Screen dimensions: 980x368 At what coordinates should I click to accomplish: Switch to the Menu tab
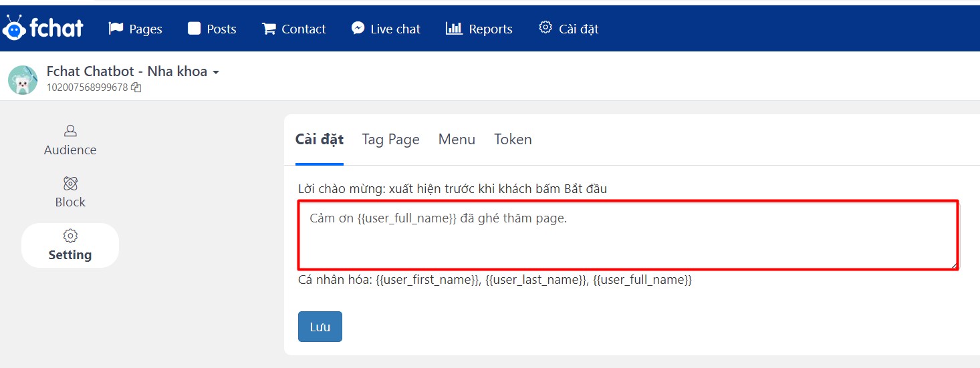point(457,140)
